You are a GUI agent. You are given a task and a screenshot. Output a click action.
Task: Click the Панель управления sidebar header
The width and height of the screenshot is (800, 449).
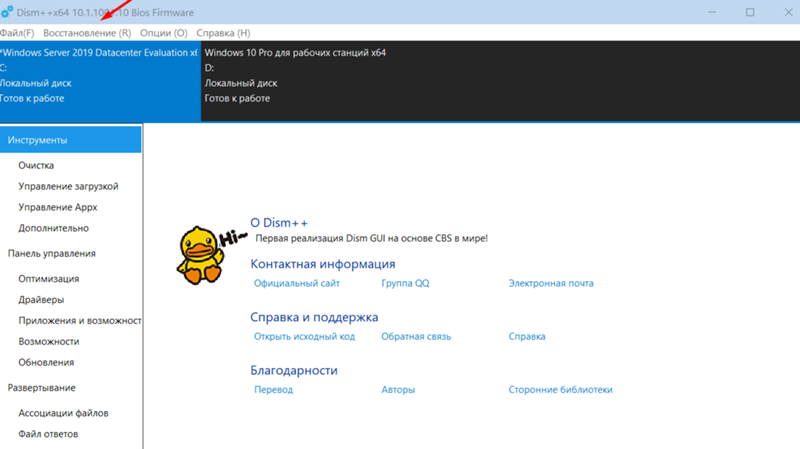point(52,254)
